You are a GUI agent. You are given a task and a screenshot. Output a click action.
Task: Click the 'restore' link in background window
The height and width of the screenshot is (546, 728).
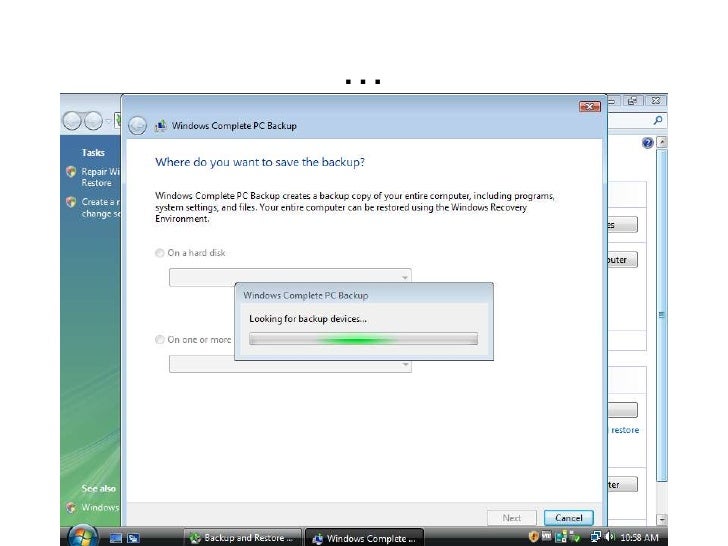625,430
